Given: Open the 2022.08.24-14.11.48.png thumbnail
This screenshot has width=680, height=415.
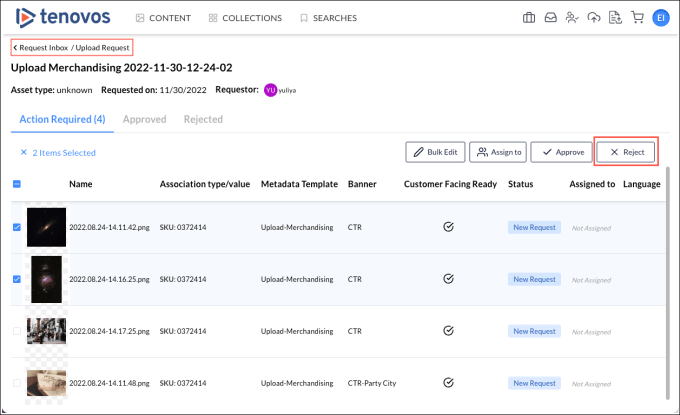Looking at the screenshot, I should point(47,383).
